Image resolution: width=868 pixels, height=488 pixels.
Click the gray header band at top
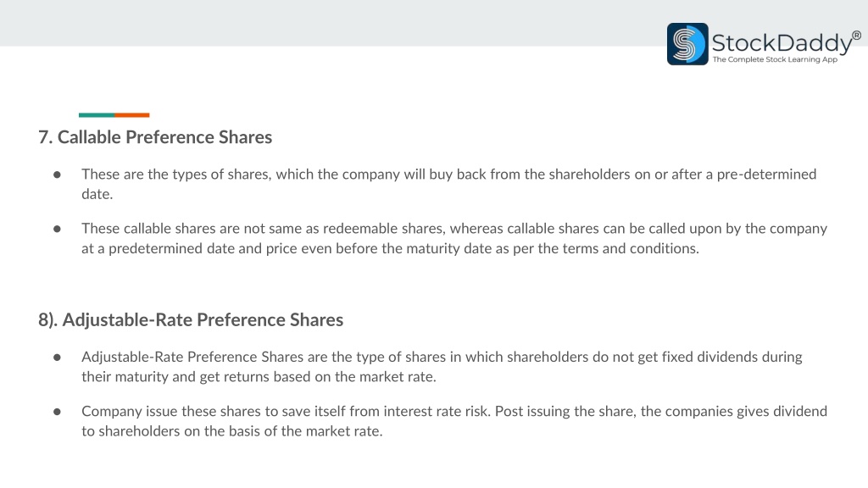(332, 23)
